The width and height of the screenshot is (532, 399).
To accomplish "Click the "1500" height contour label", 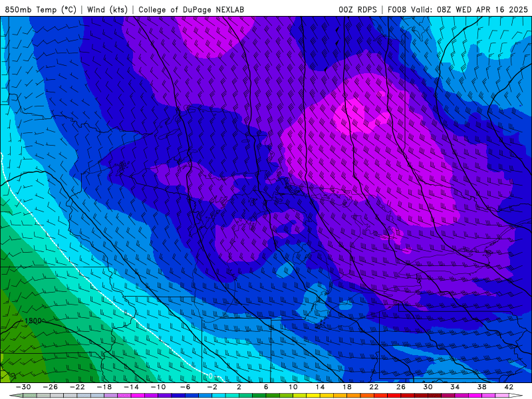I will pos(33,321).
